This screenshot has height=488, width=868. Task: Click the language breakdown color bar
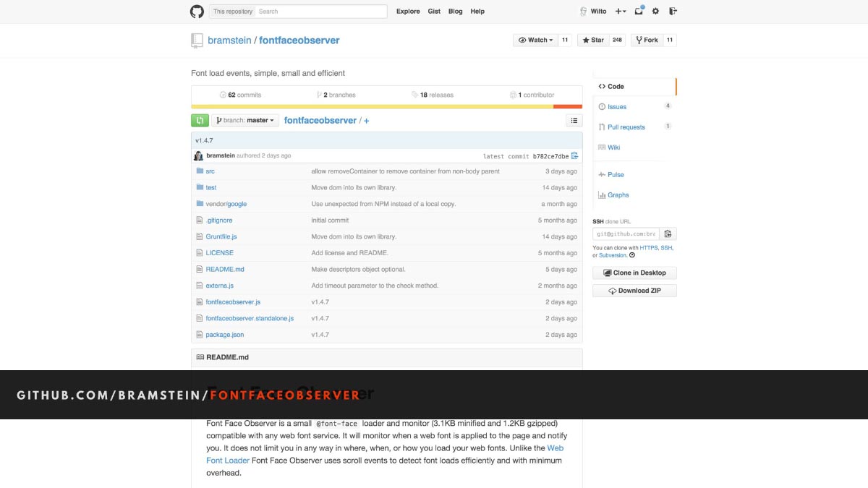coord(386,106)
